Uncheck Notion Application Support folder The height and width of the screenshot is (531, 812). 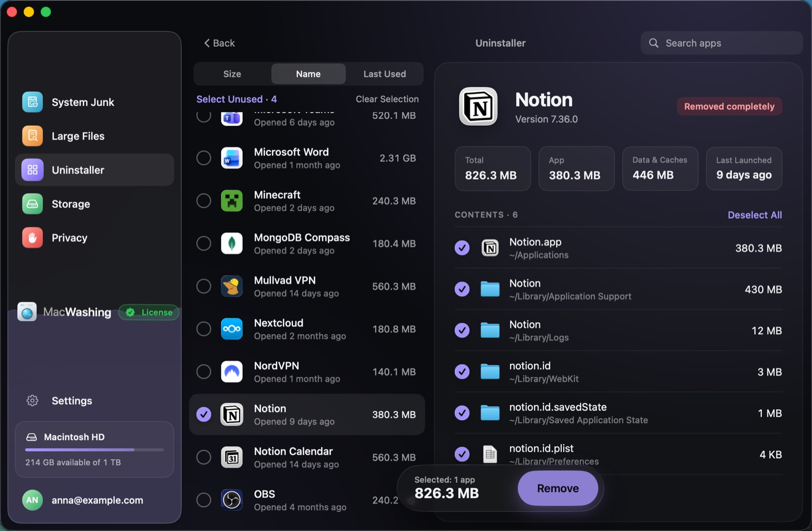click(462, 289)
